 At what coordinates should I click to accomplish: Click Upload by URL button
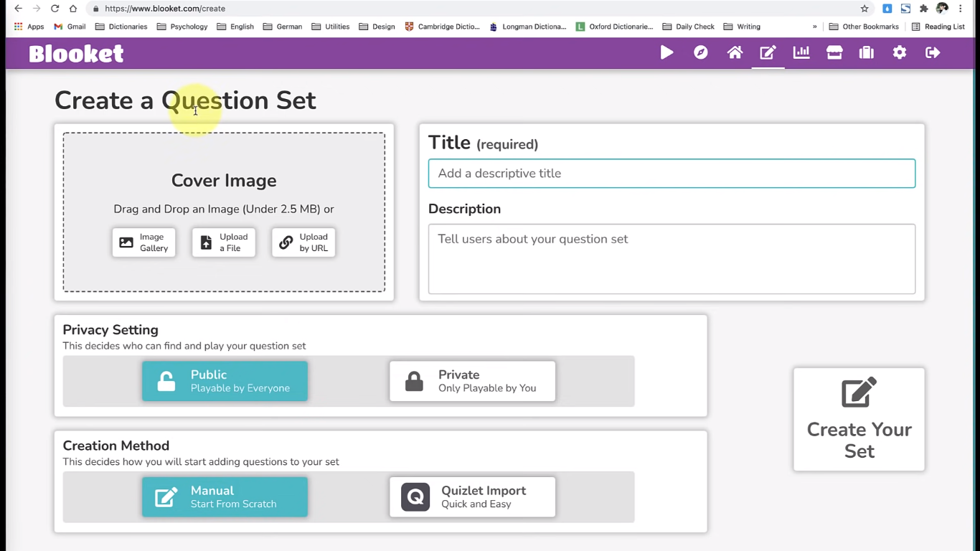[x=303, y=242]
